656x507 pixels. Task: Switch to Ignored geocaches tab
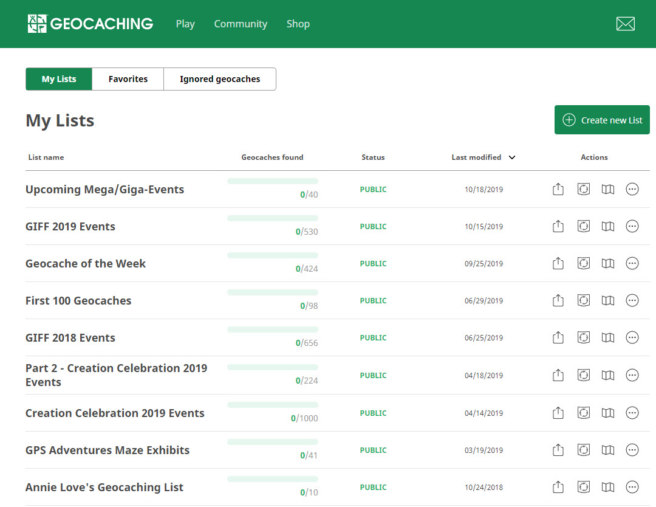[219, 79]
